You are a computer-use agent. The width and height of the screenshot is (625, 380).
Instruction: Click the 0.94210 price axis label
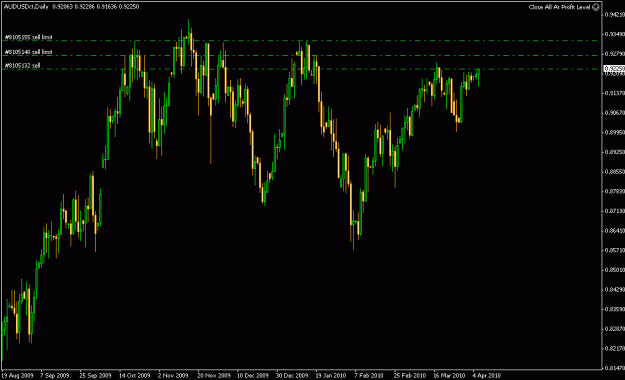pyautogui.click(x=615, y=14)
